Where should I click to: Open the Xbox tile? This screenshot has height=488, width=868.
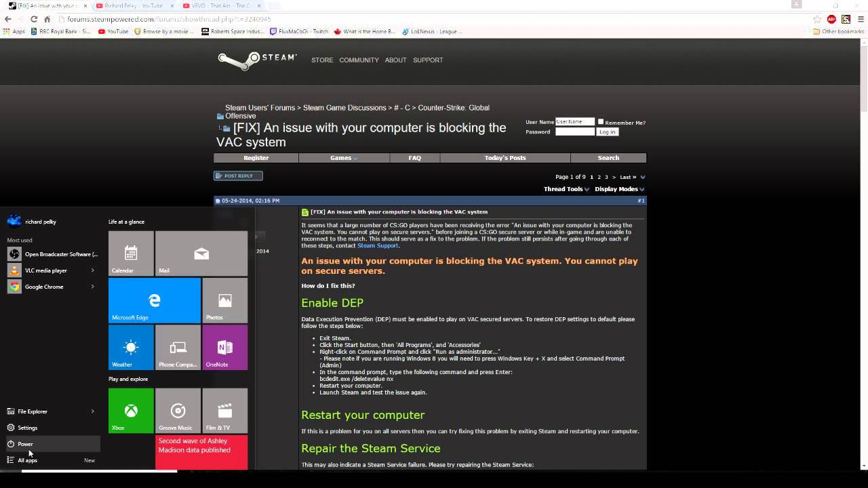(x=131, y=411)
